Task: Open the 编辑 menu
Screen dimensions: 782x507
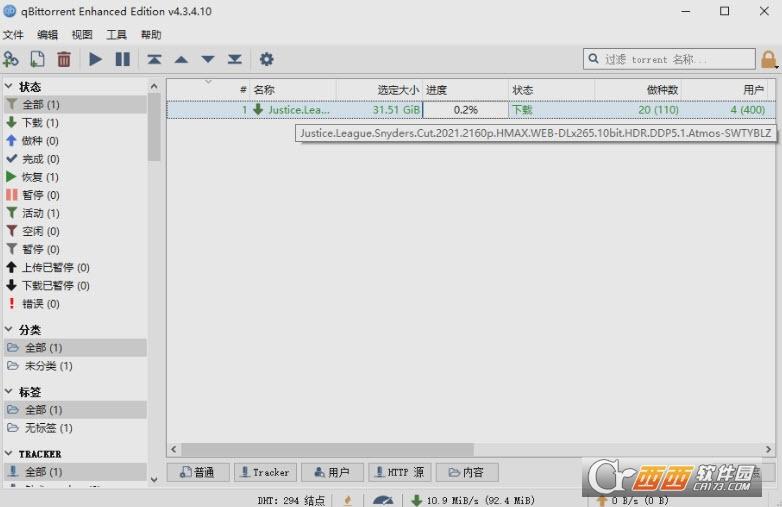Action: tap(48, 34)
